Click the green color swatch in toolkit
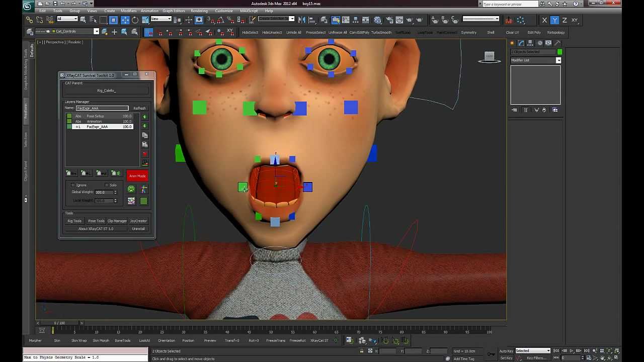 click(144, 201)
